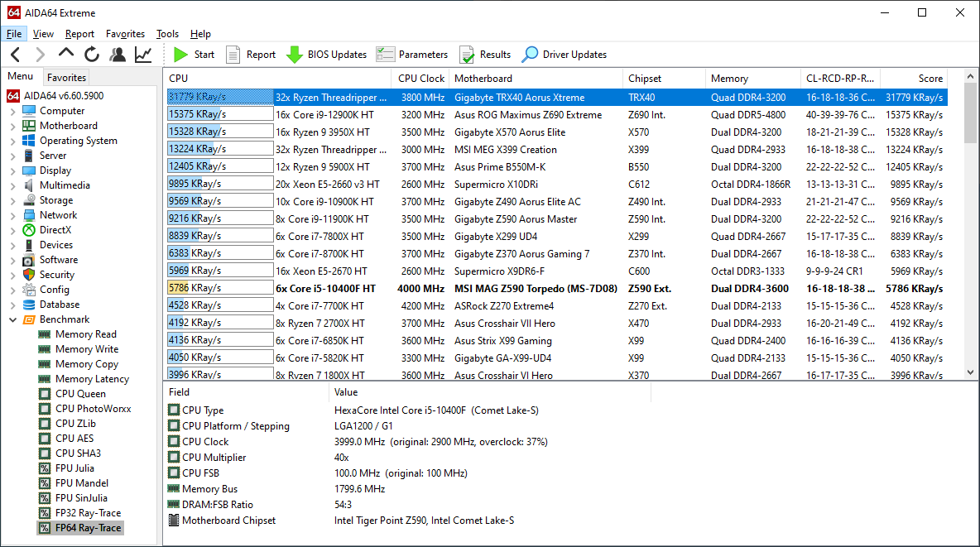
Task: Click the line graph toolbar icon
Action: pyautogui.click(x=143, y=55)
